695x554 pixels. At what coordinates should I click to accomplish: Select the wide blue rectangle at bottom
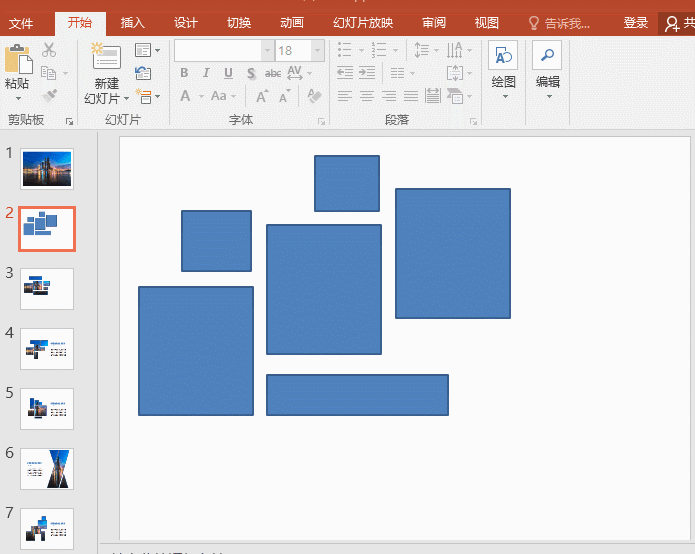tap(357, 395)
